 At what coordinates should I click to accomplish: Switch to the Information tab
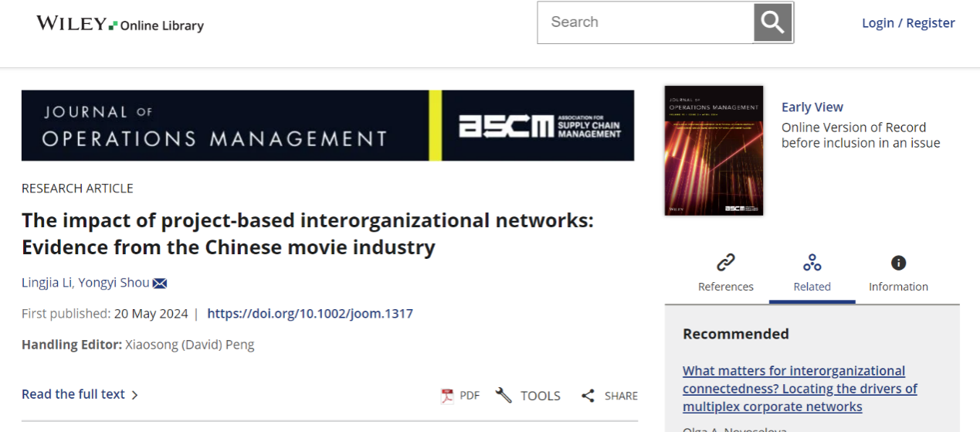(x=898, y=287)
